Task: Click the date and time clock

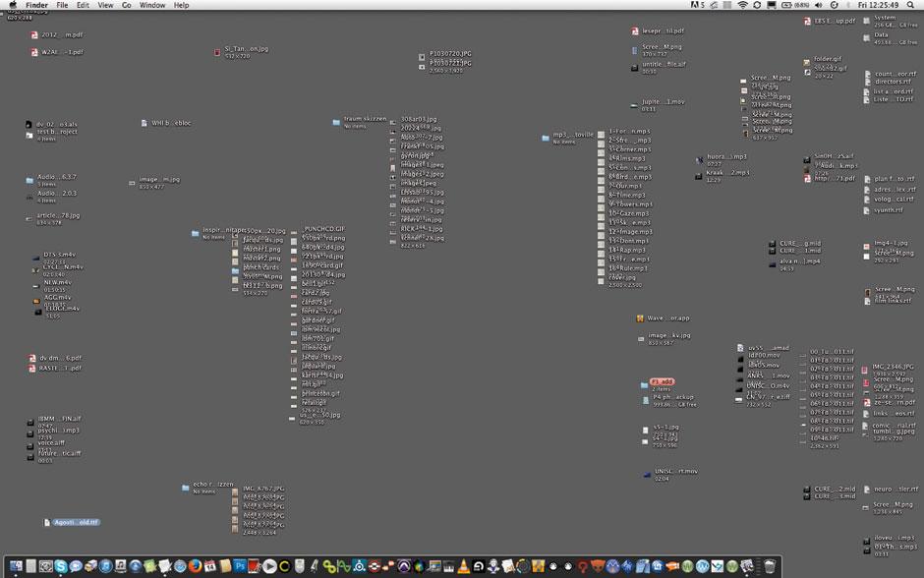Action: point(877,5)
